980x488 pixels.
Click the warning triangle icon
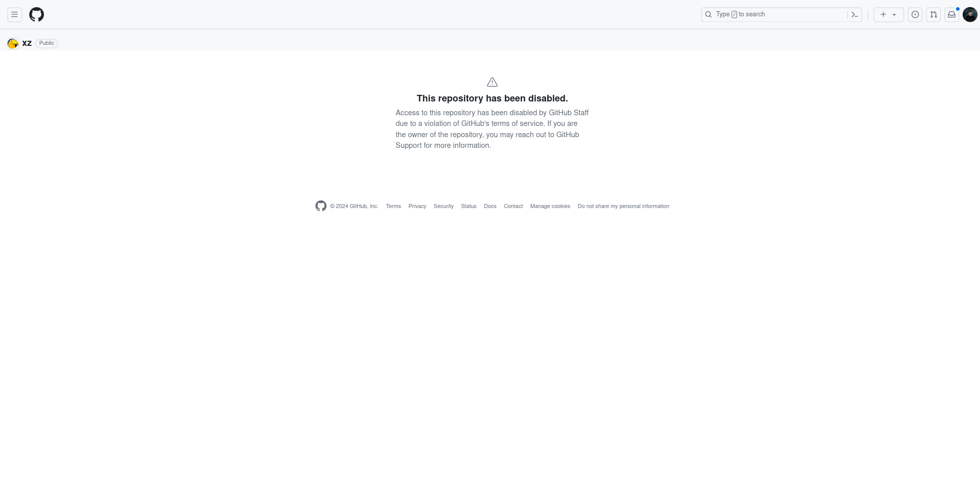pyautogui.click(x=492, y=82)
